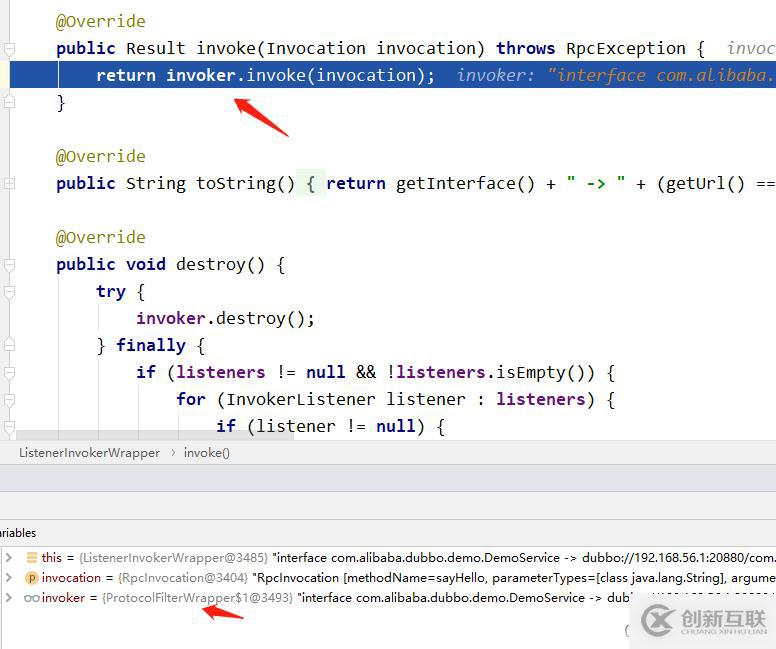Screen dimensions: 776x649
Task: Click invoker.destroy() call in the editor
Action: coord(225,319)
